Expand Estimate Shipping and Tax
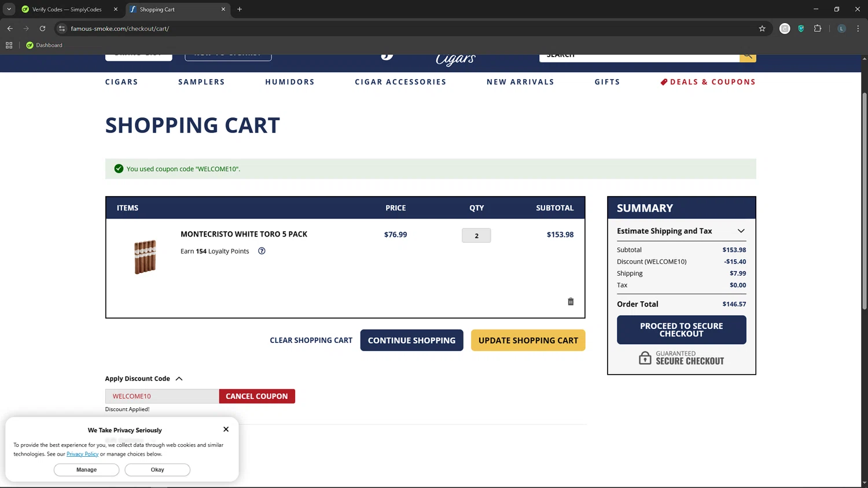Screen dimensions: 868x488 pos(681,231)
